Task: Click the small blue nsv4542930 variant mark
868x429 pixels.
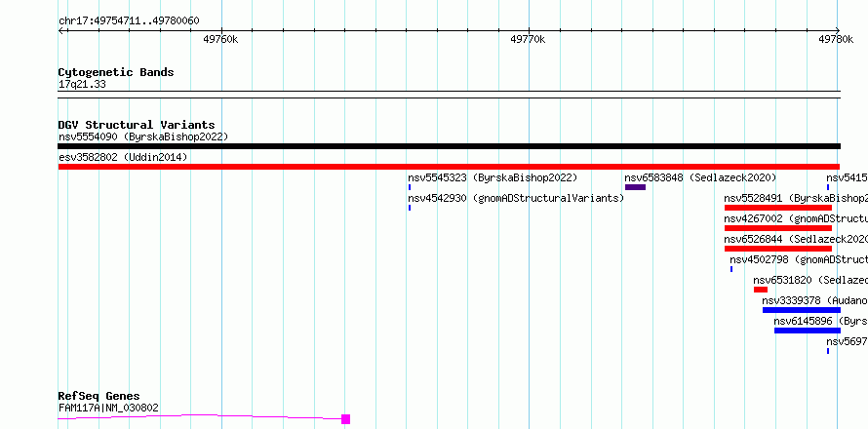Action: [x=410, y=208]
